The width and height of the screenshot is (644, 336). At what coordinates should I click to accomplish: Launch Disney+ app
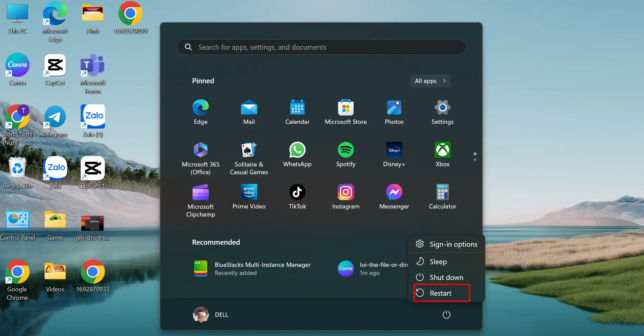[394, 154]
